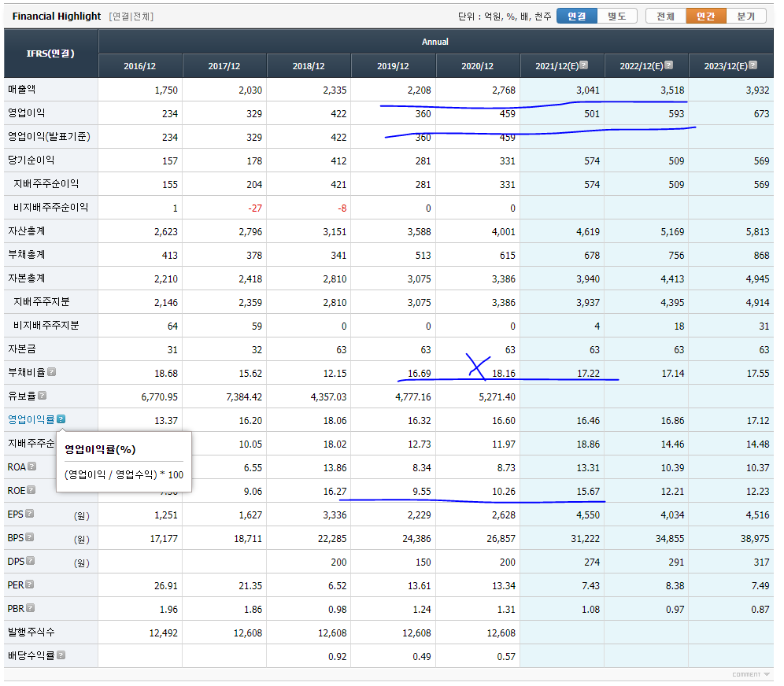Select the 분기 (quarterly) tab

(x=746, y=16)
